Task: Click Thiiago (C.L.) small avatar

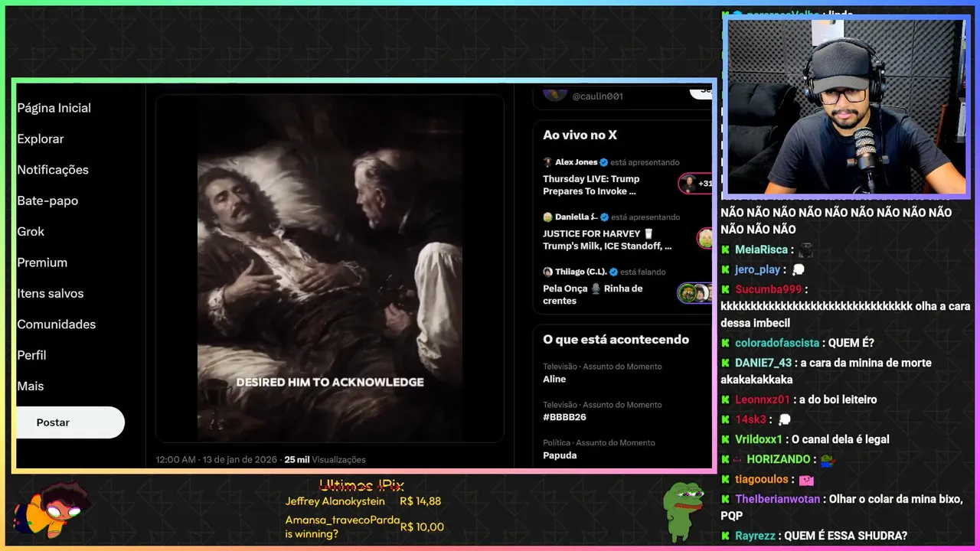Action: click(547, 272)
